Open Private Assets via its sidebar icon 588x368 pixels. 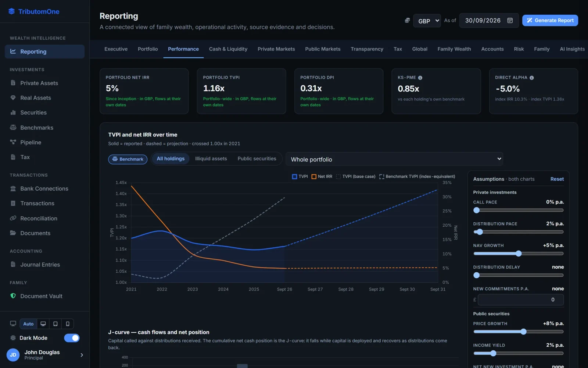[x=13, y=83]
